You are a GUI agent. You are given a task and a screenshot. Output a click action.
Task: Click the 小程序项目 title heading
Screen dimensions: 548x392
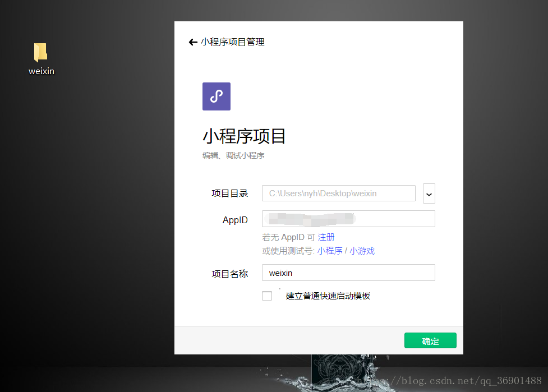(244, 136)
